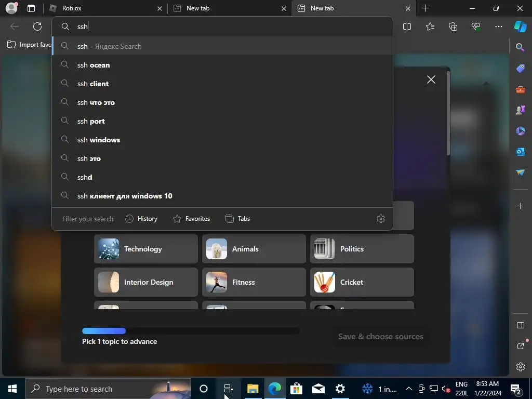Image resolution: width=532 pixels, height=399 pixels.
Task: Open the Favorites star icon in toolbar
Action: tap(430, 26)
